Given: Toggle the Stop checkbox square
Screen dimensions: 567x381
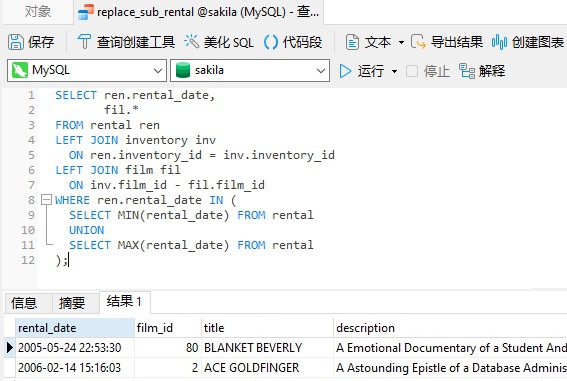Looking at the screenshot, I should coord(412,71).
